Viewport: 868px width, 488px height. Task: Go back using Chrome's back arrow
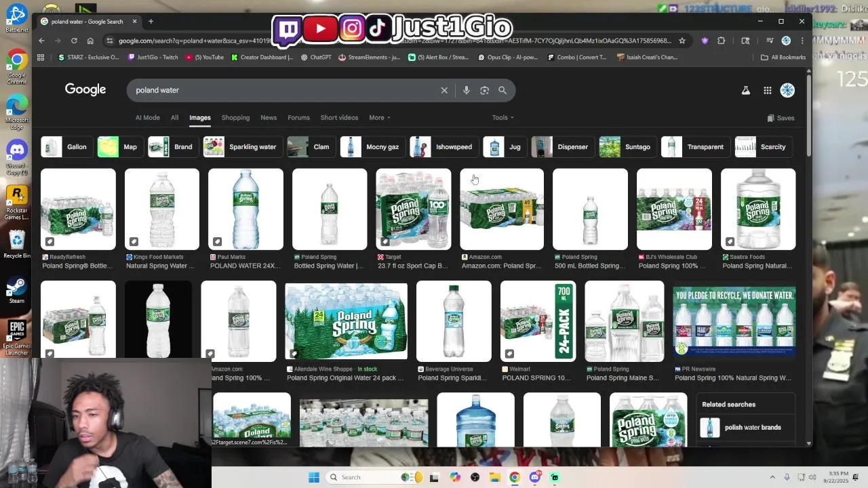(x=41, y=41)
